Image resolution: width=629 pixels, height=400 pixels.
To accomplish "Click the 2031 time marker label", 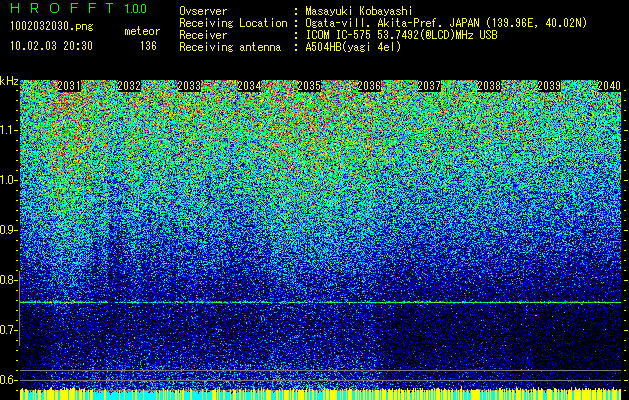I will coord(69,86).
